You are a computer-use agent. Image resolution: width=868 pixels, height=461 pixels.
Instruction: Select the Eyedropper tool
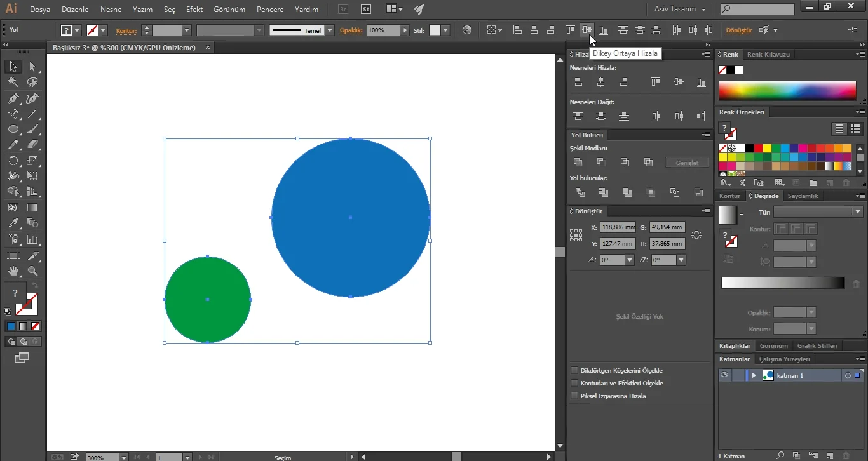tap(13, 224)
